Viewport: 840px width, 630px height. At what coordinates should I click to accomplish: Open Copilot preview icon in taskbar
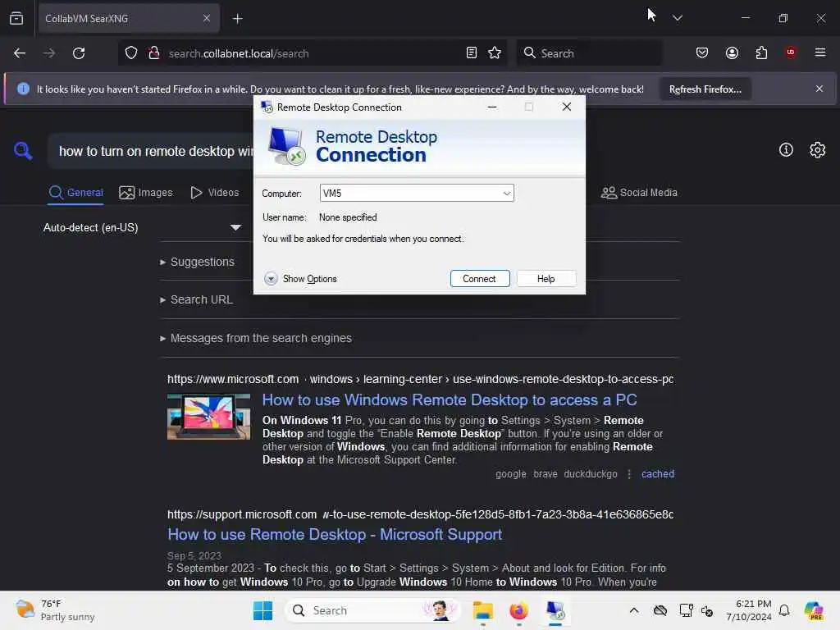pyautogui.click(x=814, y=610)
